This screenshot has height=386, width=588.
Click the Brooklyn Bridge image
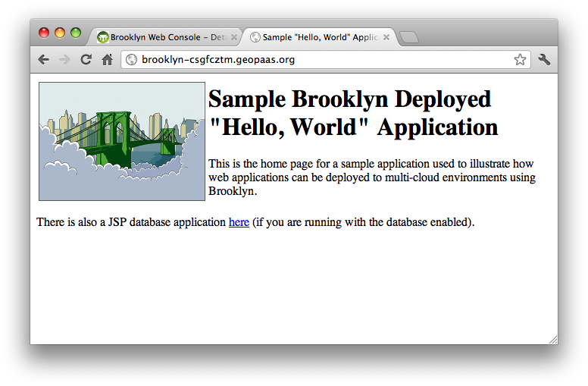point(122,141)
